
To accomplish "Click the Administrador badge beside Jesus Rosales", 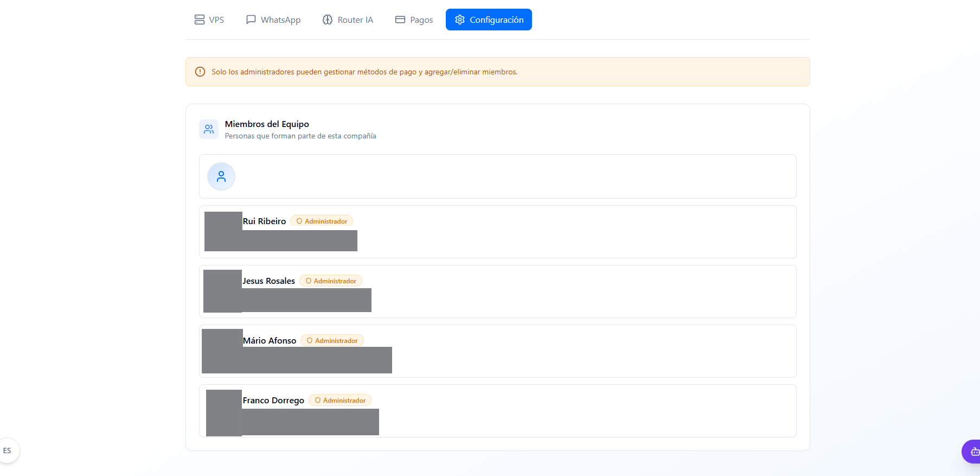I will [x=331, y=281].
